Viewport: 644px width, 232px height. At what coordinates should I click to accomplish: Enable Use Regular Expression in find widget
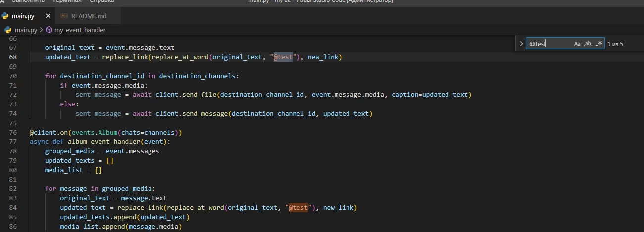[599, 44]
